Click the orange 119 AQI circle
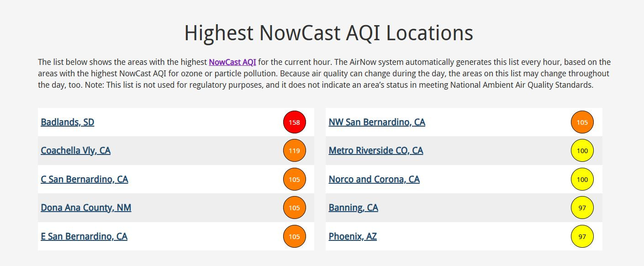This screenshot has width=644, height=266. pyautogui.click(x=295, y=150)
